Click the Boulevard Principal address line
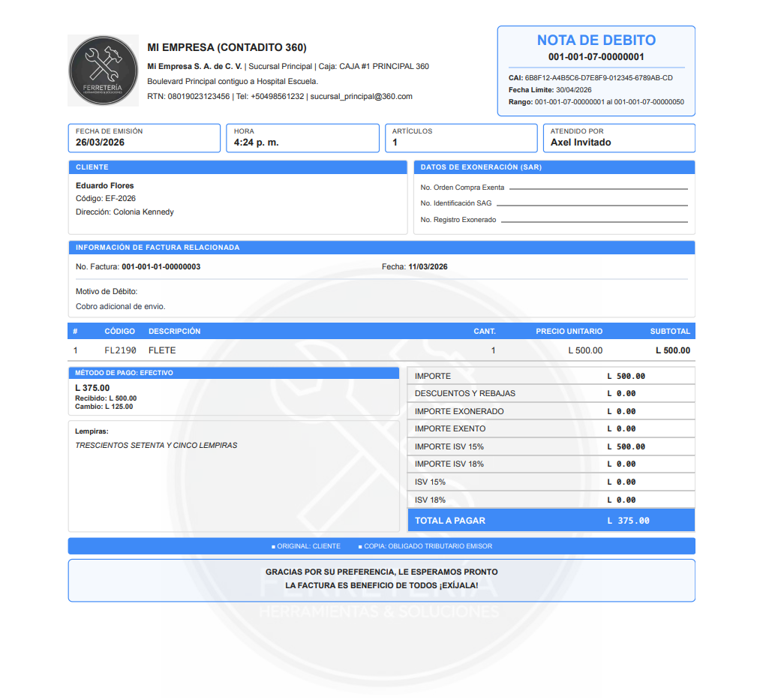 233,81
